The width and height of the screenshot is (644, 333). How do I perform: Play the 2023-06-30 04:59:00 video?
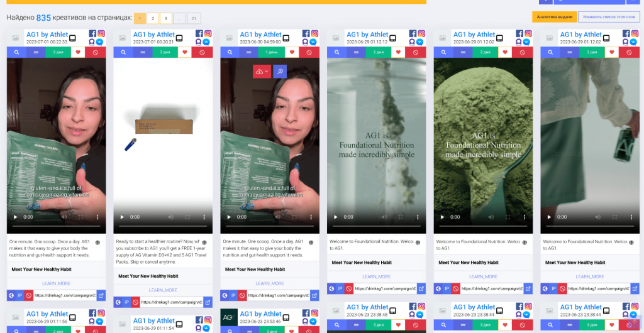pyautogui.click(x=229, y=217)
